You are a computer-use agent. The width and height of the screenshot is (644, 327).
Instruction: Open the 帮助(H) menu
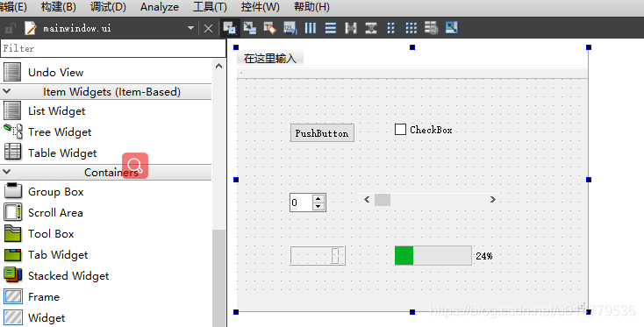click(311, 7)
